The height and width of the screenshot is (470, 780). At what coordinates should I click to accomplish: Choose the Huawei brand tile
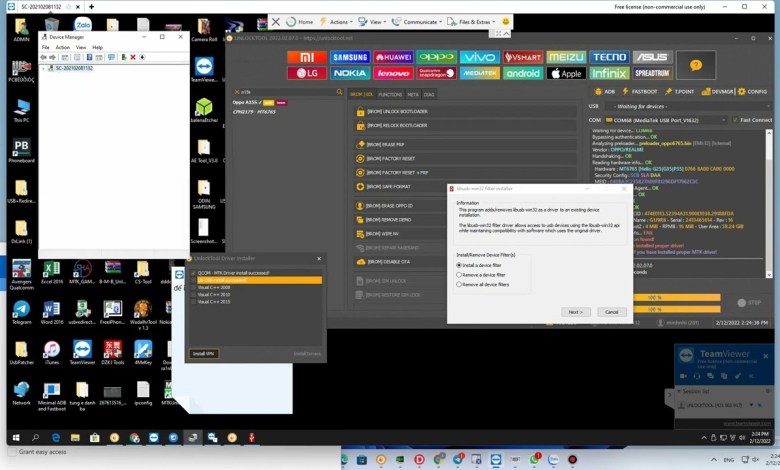point(393,57)
